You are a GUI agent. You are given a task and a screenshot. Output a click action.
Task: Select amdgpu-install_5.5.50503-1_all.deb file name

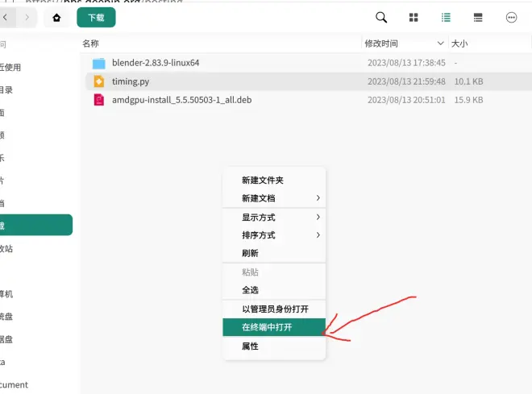(182, 100)
